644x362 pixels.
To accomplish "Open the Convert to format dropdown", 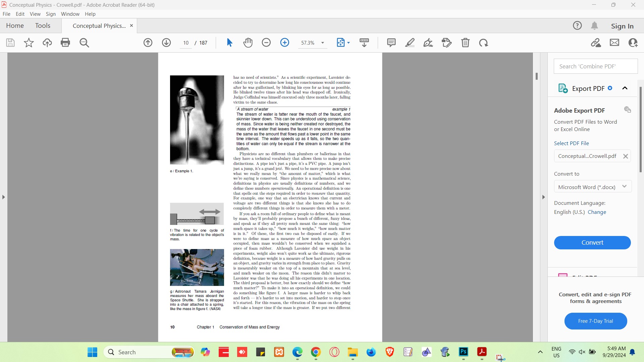I will tap(593, 187).
